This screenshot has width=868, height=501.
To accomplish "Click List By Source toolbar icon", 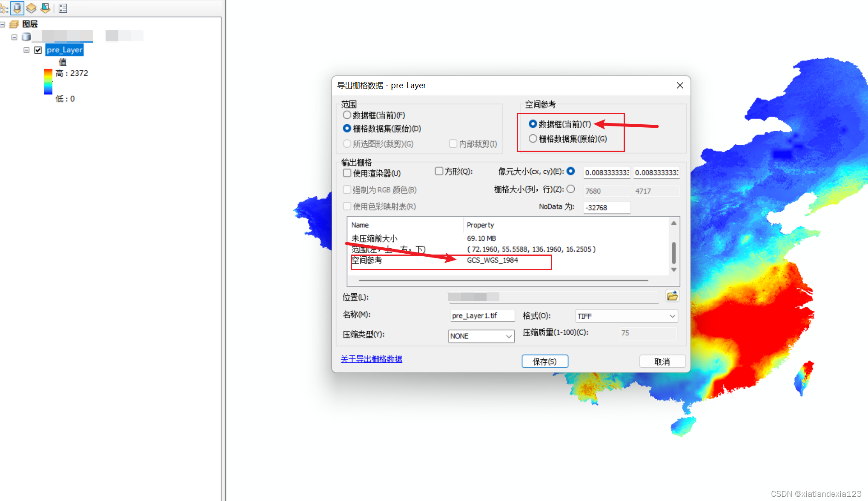I will point(17,8).
